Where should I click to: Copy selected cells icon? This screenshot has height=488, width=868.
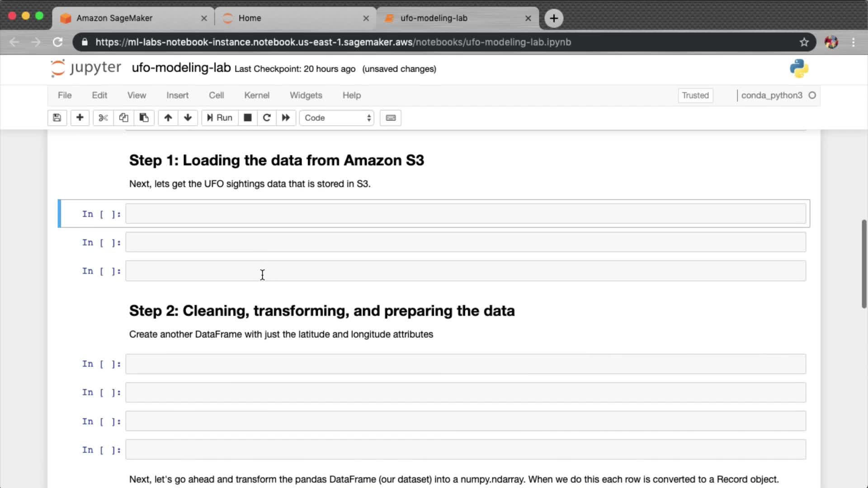pos(123,118)
